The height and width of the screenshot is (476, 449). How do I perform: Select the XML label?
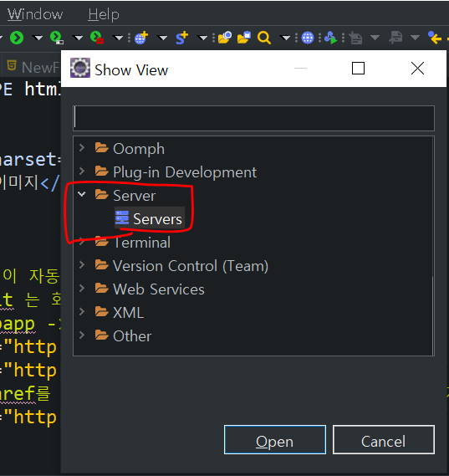(x=128, y=313)
